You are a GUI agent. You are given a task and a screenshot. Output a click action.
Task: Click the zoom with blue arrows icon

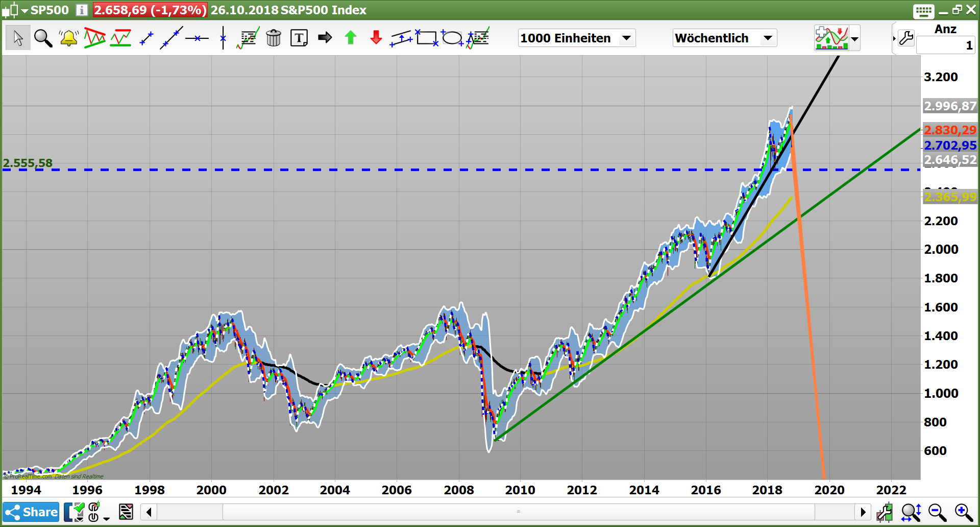(x=911, y=512)
